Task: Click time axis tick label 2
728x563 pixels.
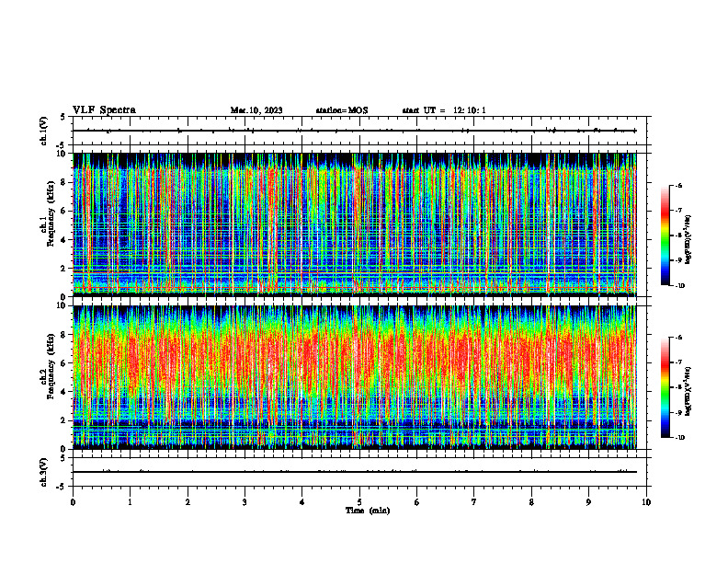Action: point(188,502)
